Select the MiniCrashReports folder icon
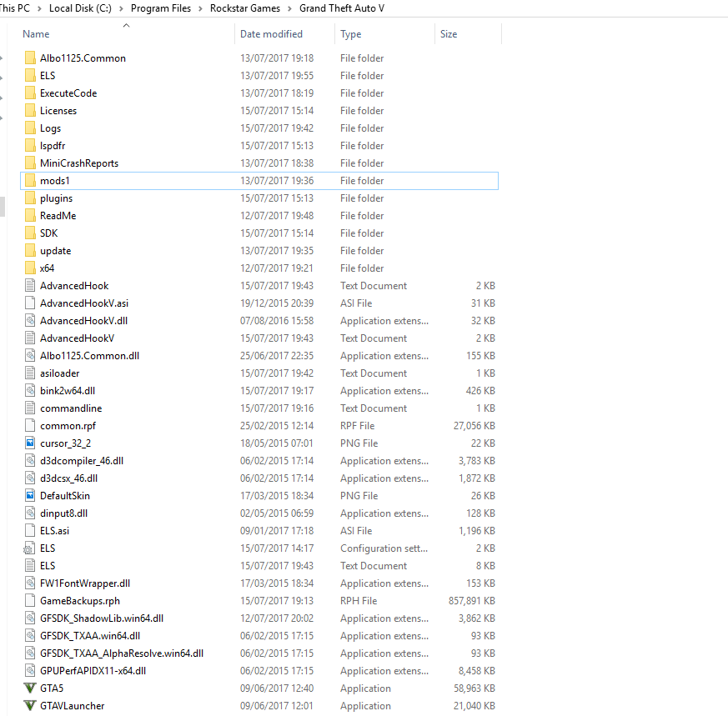This screenshot has width=728, height=716. point(30,163)
